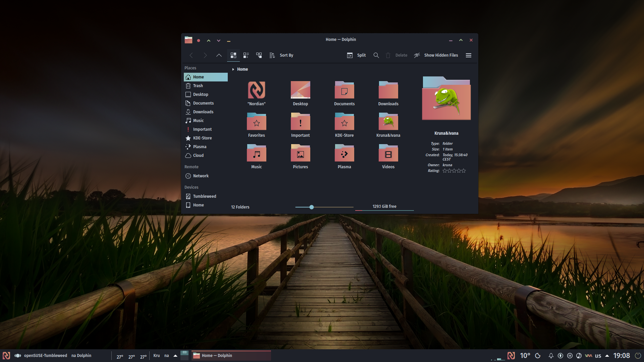Activate Home — Dolphin taskbar entry
Image resolution: width=644 pixels, height=362 pixels.
click(231, 356)
